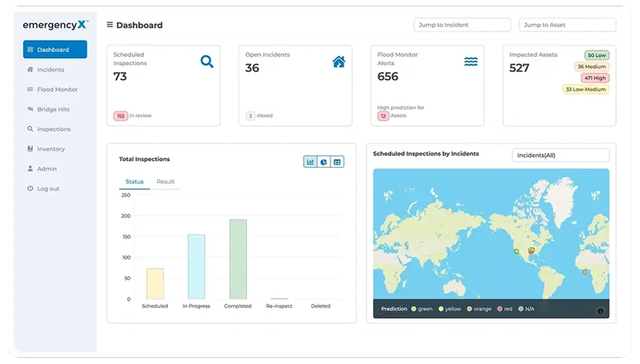Click the 36 Medium badge

[591, 67]
